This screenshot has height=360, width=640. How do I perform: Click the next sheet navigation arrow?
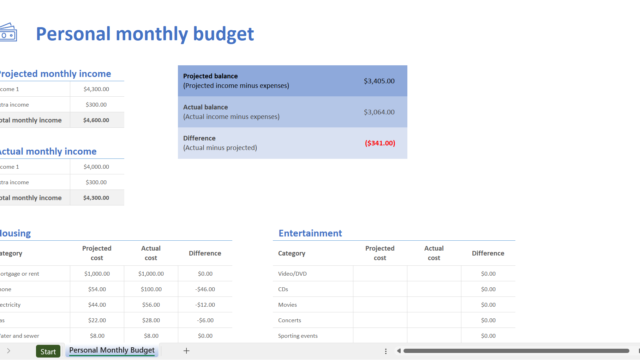click(x=8, y=351)
